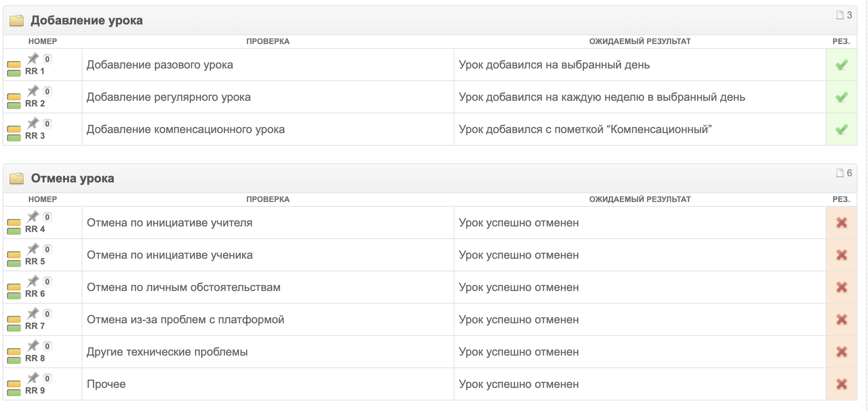
Task: Click the pin icon for RR 1
Action: click(x=33, y=58)
